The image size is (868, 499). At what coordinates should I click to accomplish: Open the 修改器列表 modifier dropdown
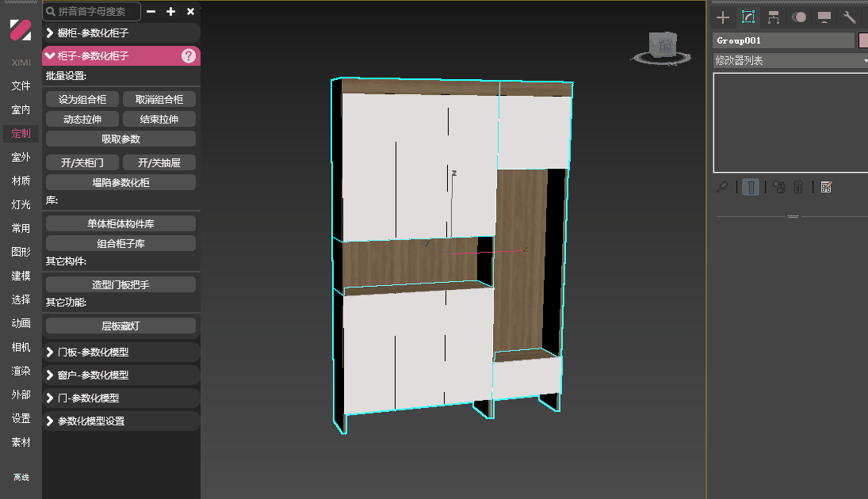click(790, 60)
